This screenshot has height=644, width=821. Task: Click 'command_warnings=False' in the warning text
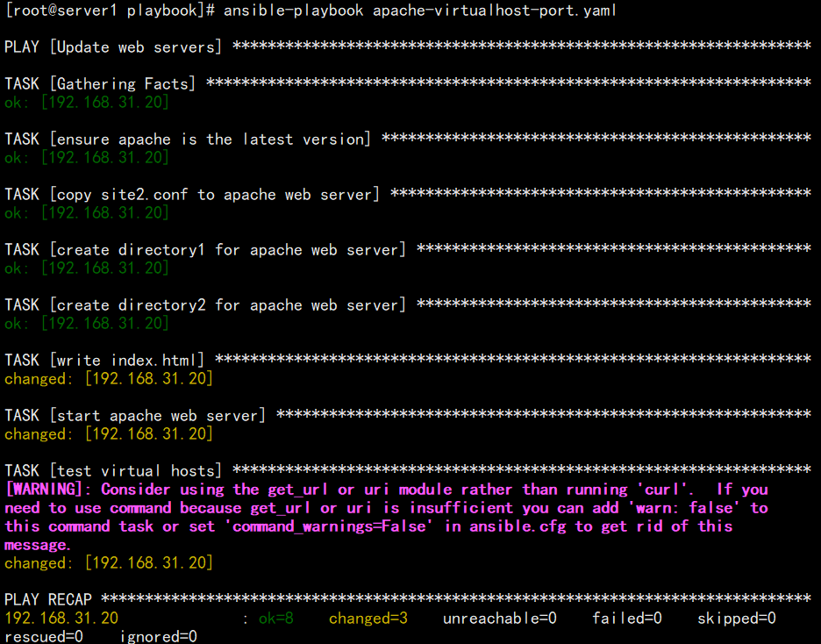click(x=329, y=526)
